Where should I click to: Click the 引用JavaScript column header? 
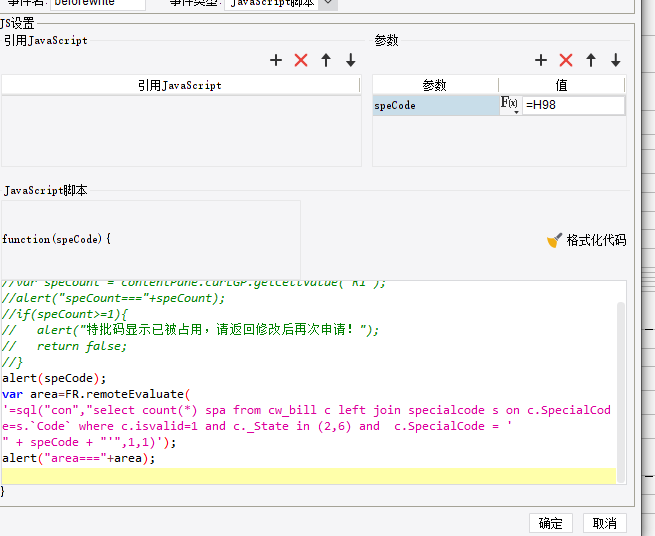click(180, 85)
